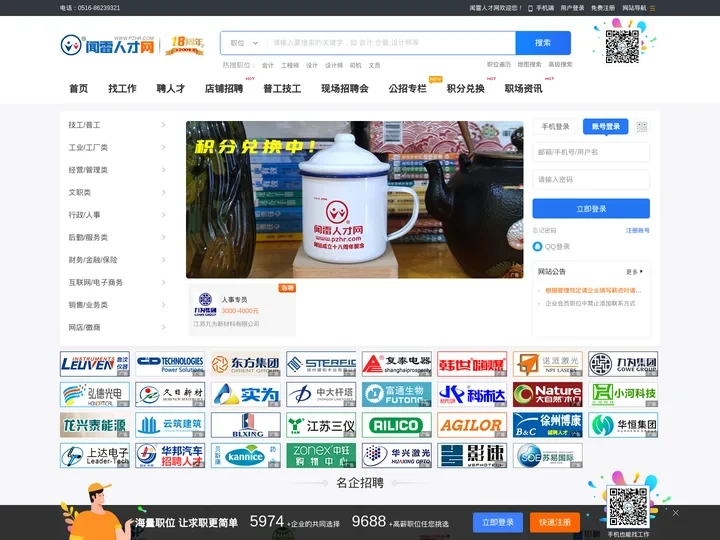Open the 云筑建筑 company logo
The width and height of the screenshot is (720, 540).
click(170, 425)
